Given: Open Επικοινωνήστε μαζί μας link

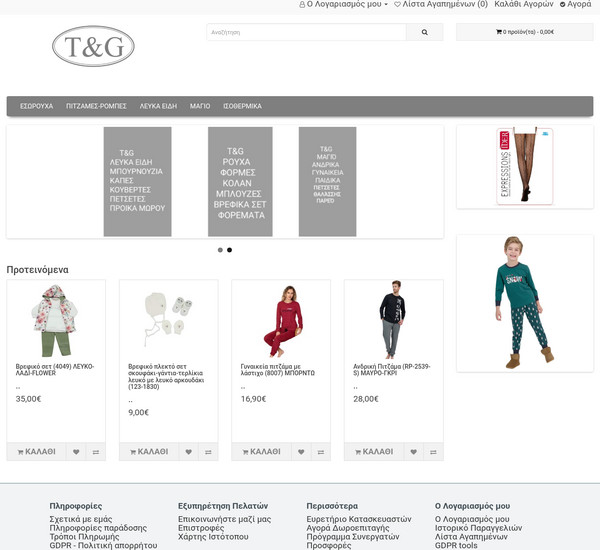Looking at the screenshot, I should click(224, 519).
